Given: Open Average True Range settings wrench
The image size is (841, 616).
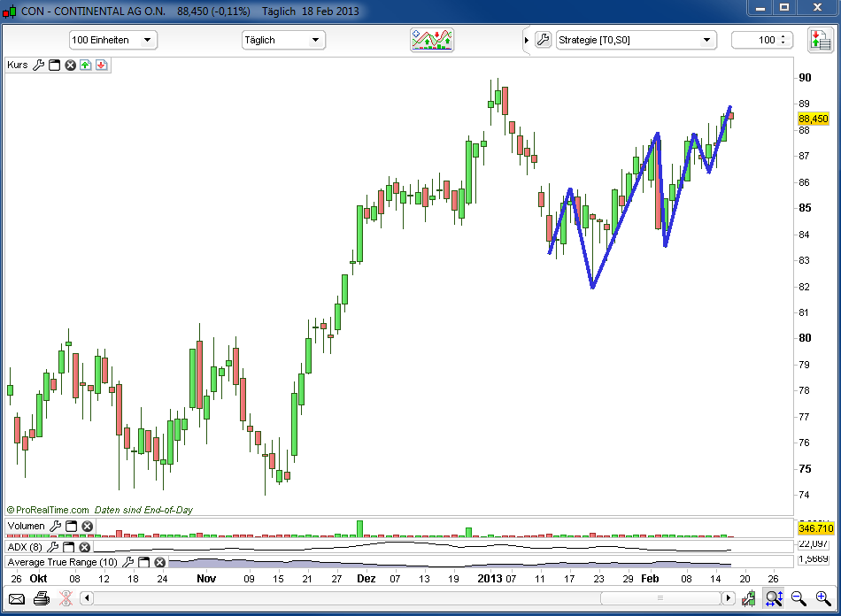Looking at the screenshot, I should coord(127,562).
